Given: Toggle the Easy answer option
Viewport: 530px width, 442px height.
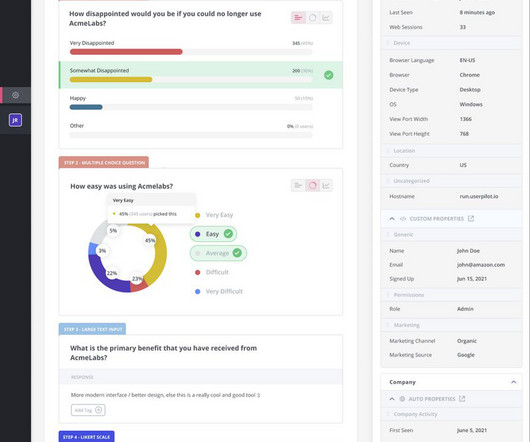Looking at the screenshot, I should [x=213, y=234].
